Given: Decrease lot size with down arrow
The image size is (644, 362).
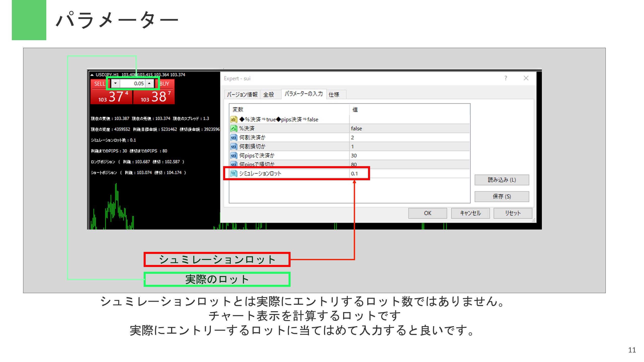Looking at the screenshot, I should (x=115, y=83).
